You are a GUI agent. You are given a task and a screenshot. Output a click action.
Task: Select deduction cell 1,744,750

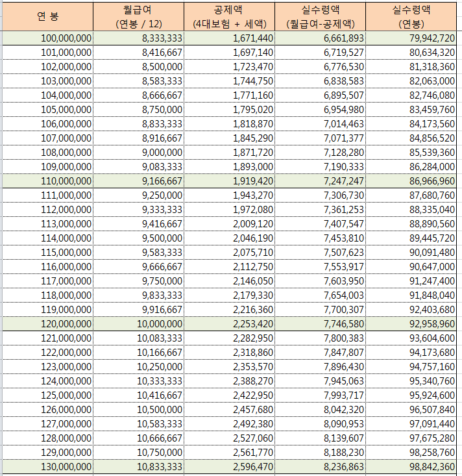coord(229,81)
